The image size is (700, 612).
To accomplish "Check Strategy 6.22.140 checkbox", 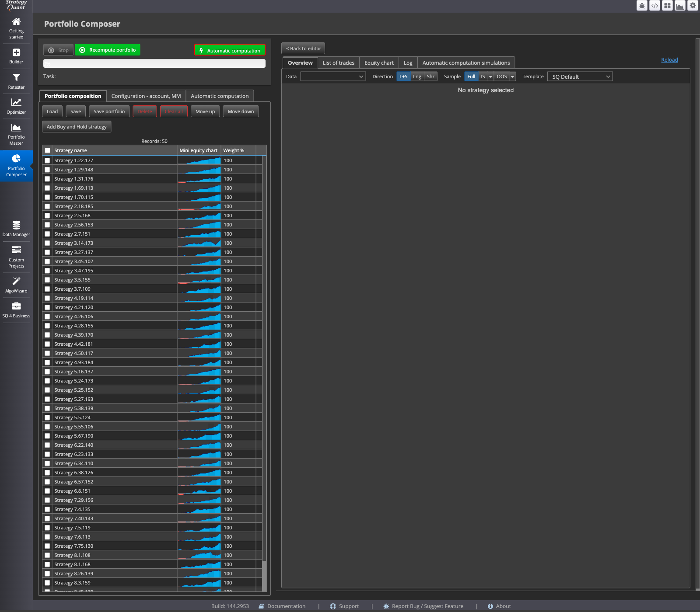I will [x=47, y=445].
